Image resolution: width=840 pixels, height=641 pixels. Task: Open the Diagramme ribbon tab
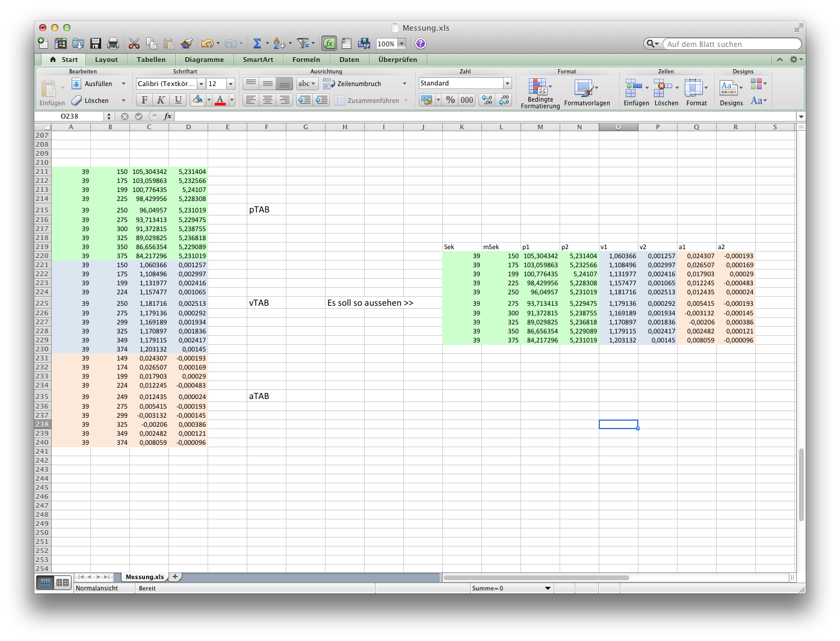204,60
